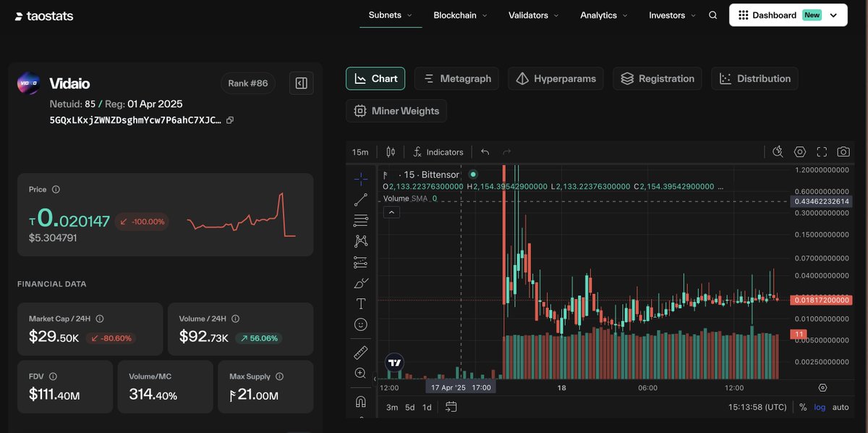Select the ruler measure tool

pos(360,353)
